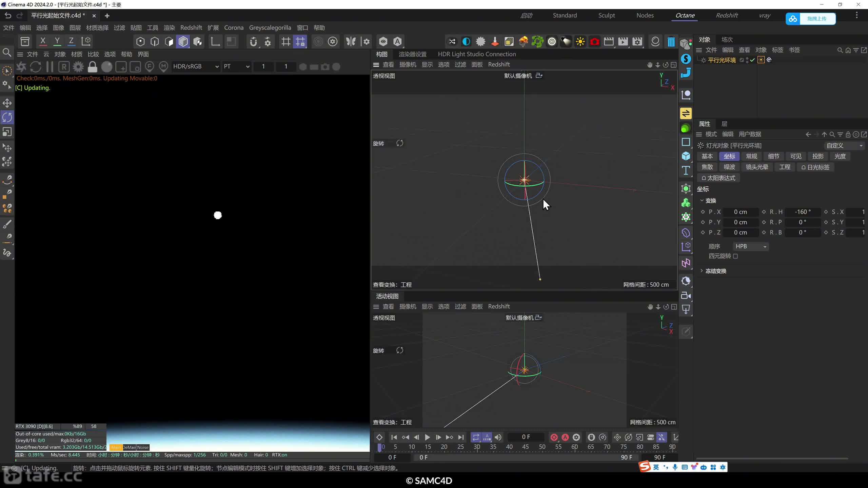Jump to the timeline start
Viewport: 868px width, 488px height.
click(x=394, y=437)
